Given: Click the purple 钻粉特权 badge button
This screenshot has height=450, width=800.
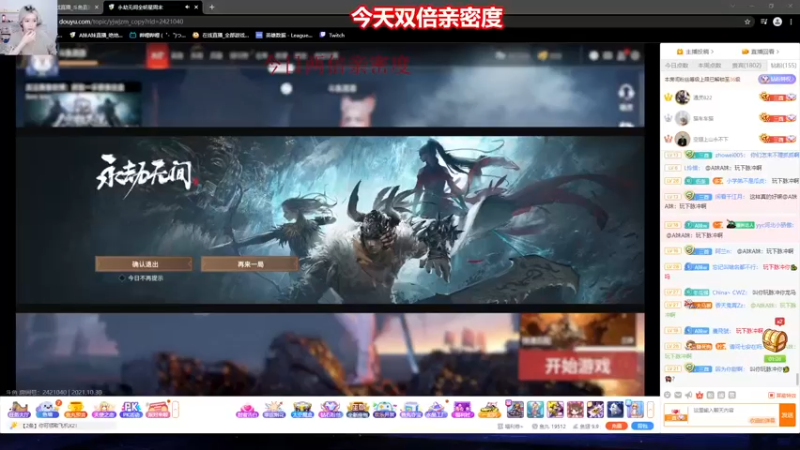Looking at the screenshot, I should point(777,79).
